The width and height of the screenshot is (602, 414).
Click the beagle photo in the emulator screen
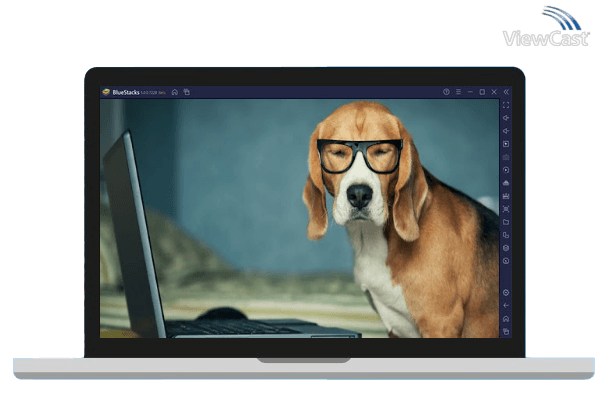pos(299,219)
